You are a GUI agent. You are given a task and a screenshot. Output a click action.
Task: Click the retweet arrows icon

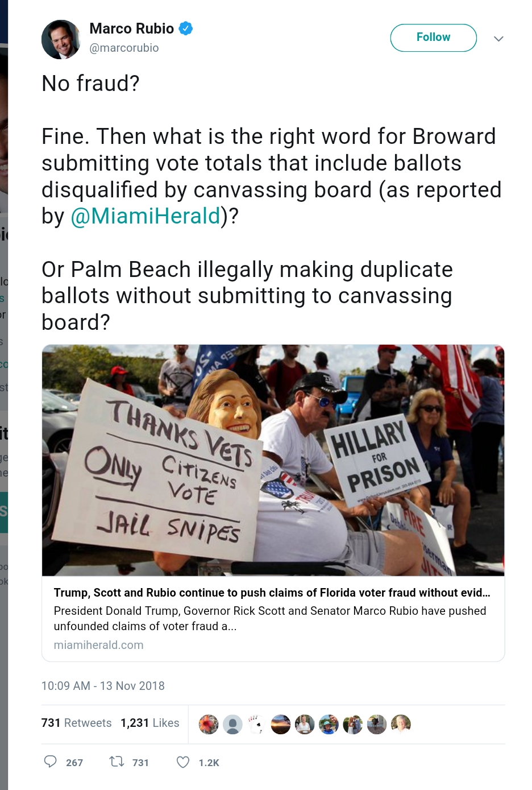tap(117, 762)
